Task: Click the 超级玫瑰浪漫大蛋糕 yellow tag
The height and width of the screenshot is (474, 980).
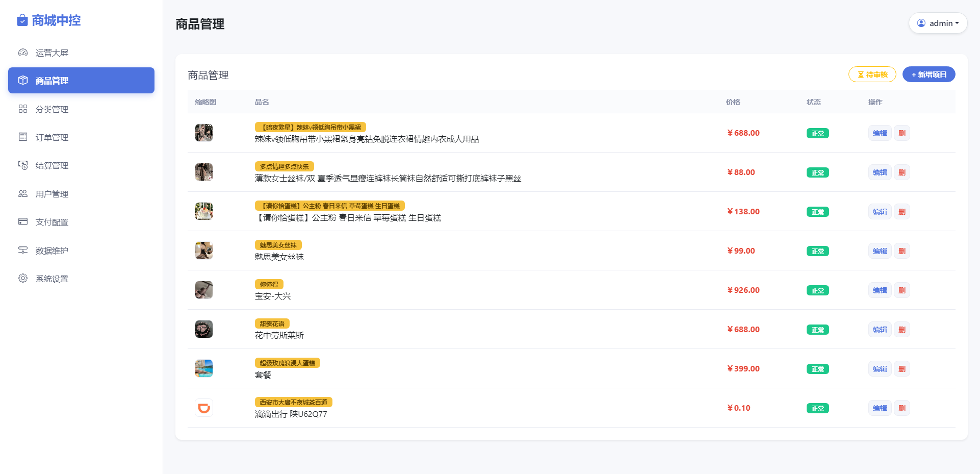Action: [x=287, y=363]
